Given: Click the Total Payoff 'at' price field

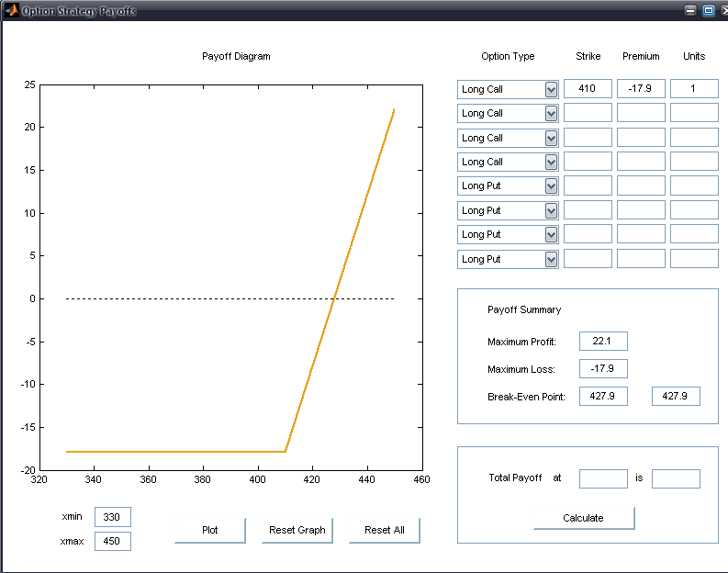Looking at the screenshot, I should point(603,478).
